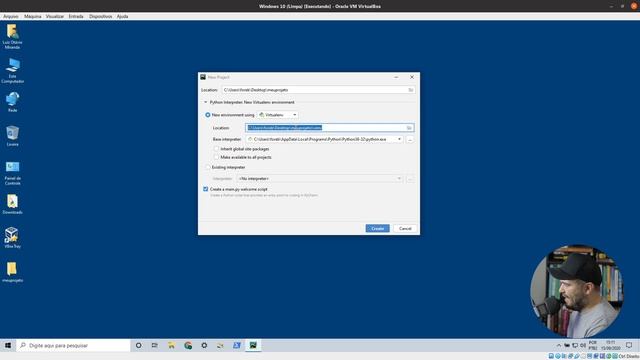Viewport: 640px width, 360px height.
Task: Browse folder icon in environment Location field
Action: pos(409,128)
